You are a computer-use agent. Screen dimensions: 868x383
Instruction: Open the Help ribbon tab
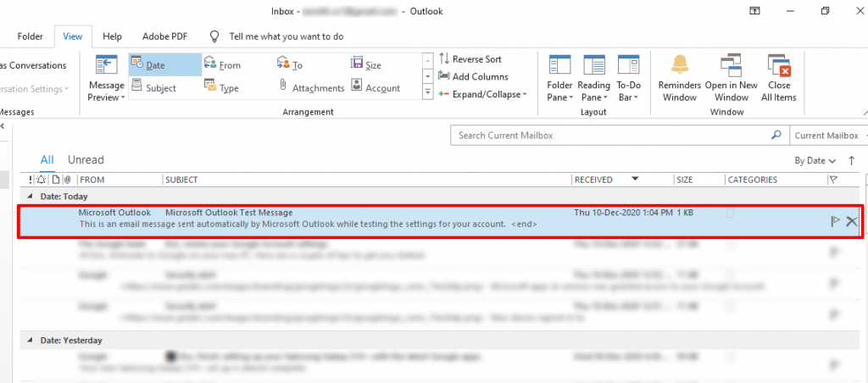click(112, 36)
